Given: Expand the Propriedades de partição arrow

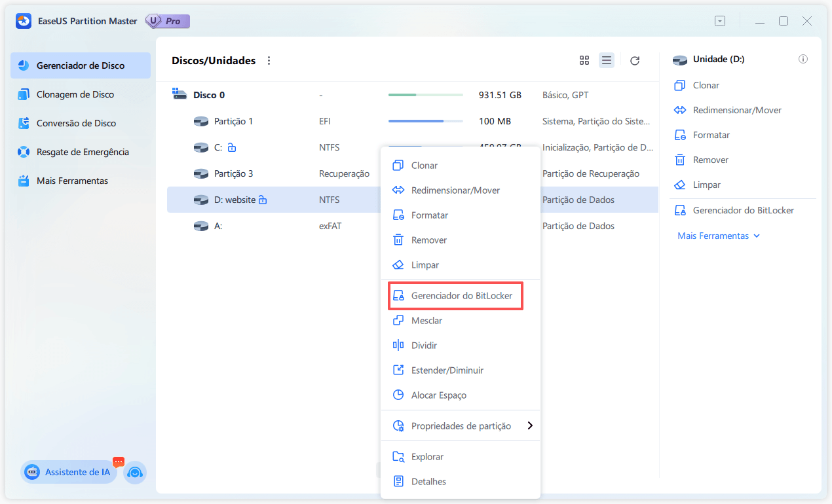Looking at the screenshot, I should click(x=530, y=426).
